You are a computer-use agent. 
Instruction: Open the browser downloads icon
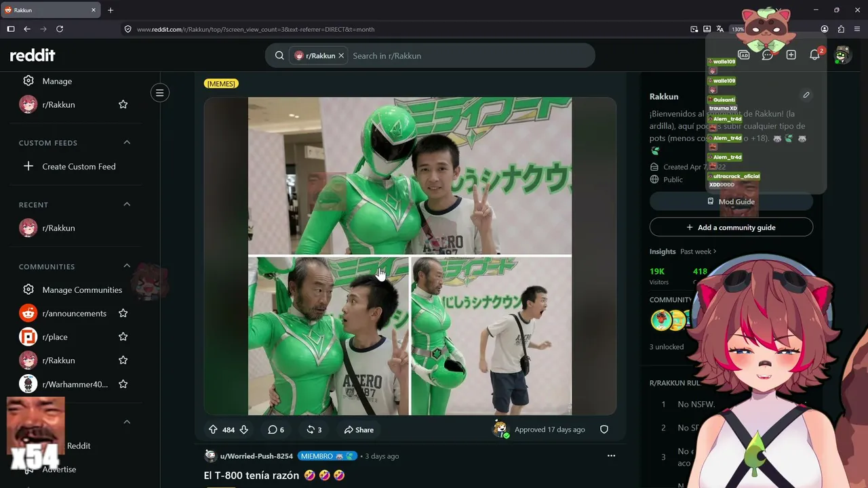[707, 29]
